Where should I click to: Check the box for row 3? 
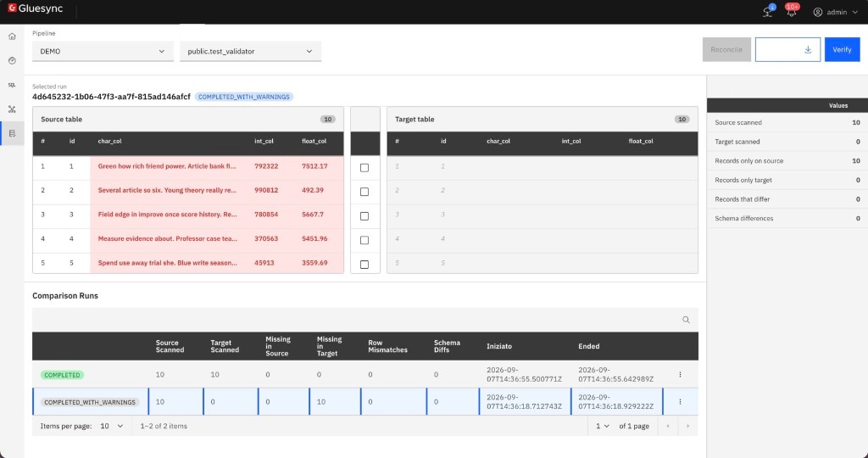pos(364,216)
